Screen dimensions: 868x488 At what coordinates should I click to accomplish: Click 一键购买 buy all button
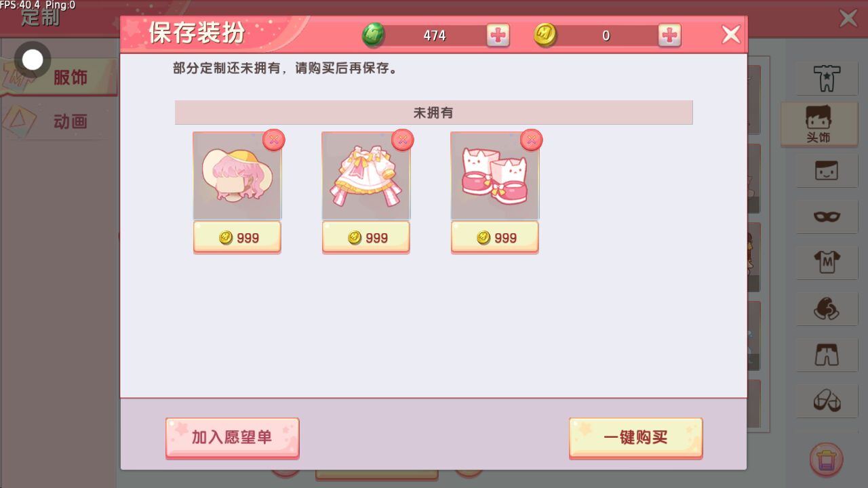pos(635,437)
